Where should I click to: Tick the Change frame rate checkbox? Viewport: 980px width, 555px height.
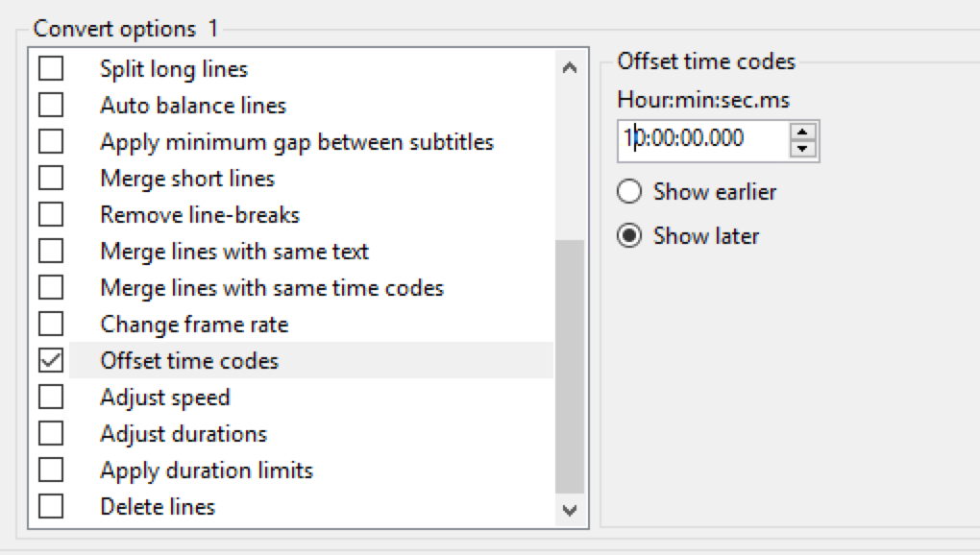point(50,325)
